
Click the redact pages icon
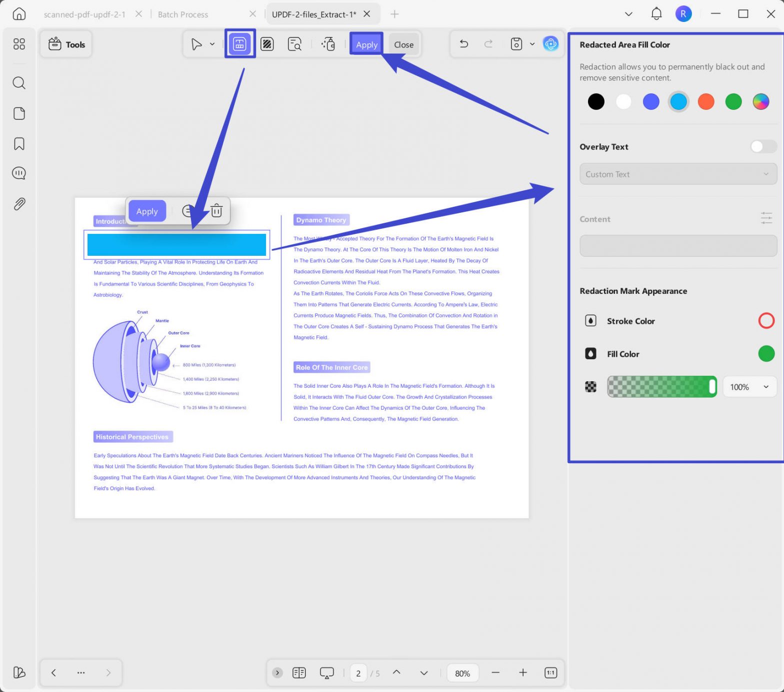tap(267, 44)
